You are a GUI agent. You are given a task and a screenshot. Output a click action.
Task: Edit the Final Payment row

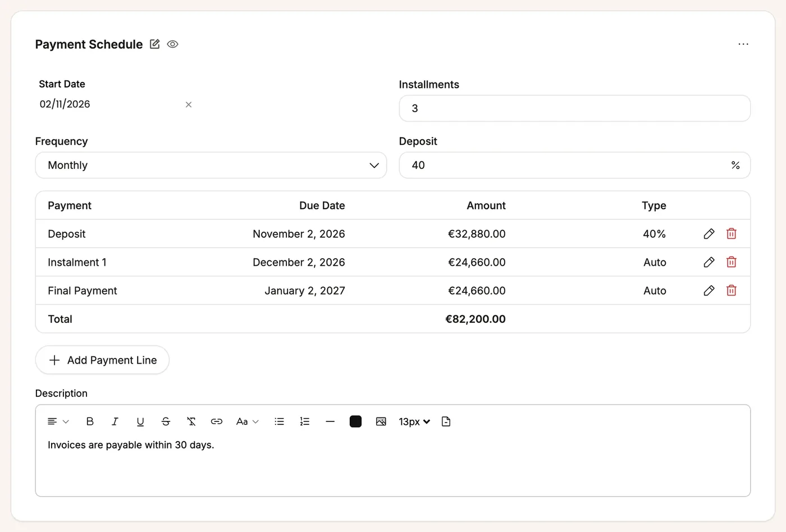pos(709,290)
